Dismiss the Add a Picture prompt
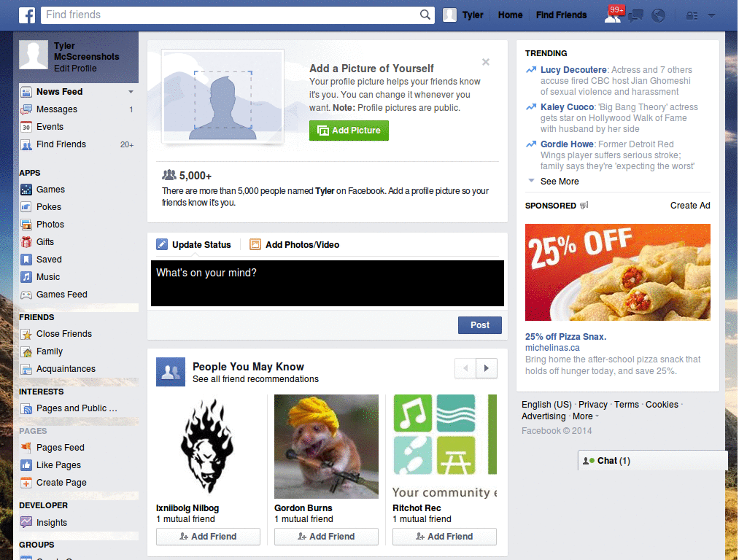The height and width of the screenshot is (560, 747). pyautogui.click(x=485, y=62)
